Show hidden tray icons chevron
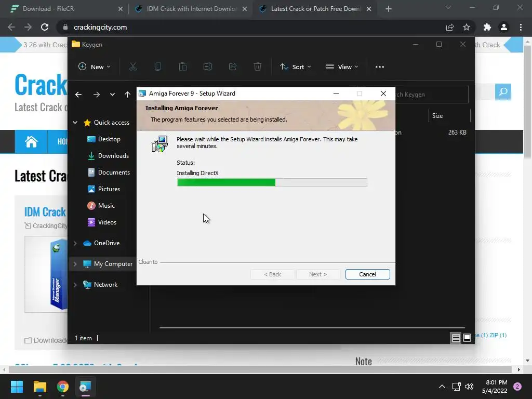The width and height of the screenshot is (532, 399). [x=442, y=387]
